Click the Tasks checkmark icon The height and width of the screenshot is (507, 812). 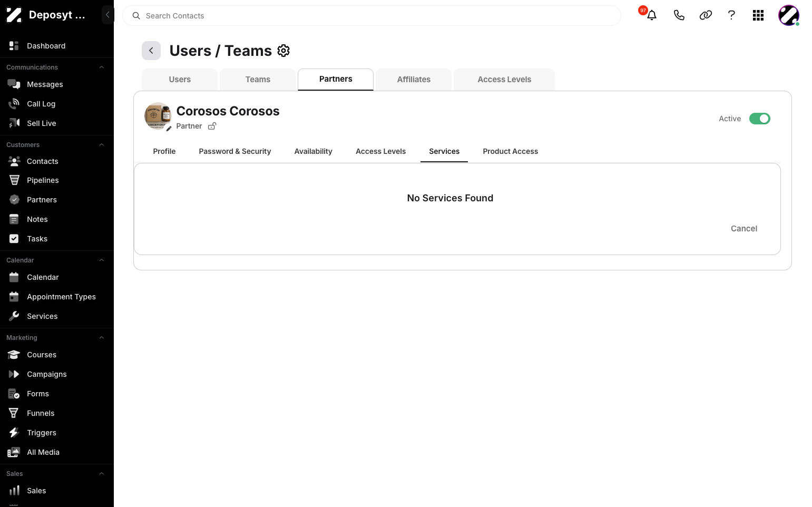click(x=14, y=239)
